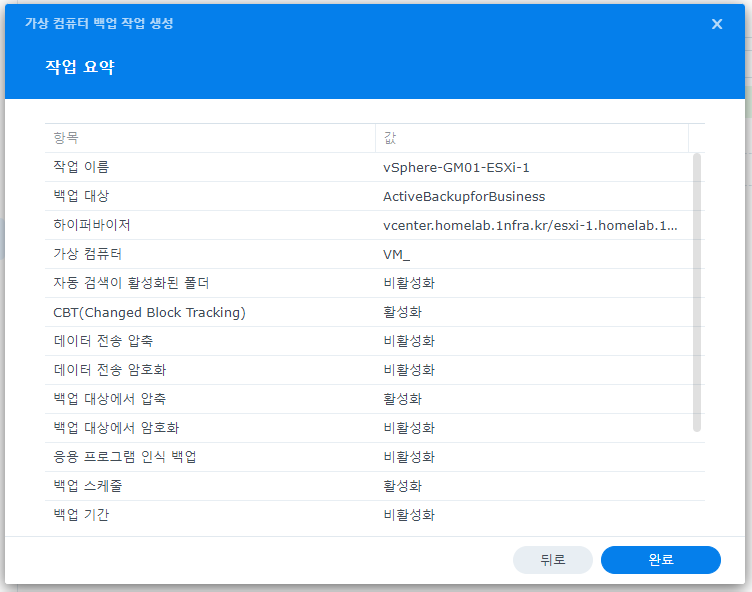Select 백업 기간 row label
Viewport: 752px width, 592px height.
pyautogui.click(x=81, y=515)
